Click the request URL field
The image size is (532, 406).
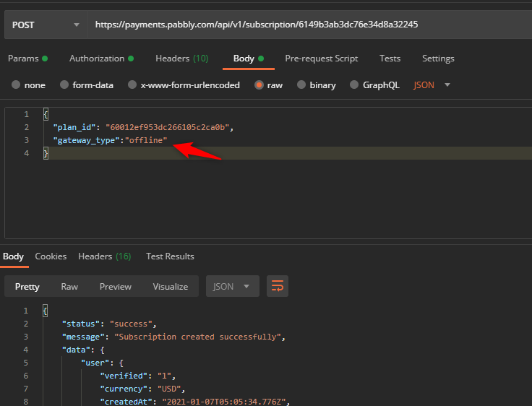[x=310, y=25]
